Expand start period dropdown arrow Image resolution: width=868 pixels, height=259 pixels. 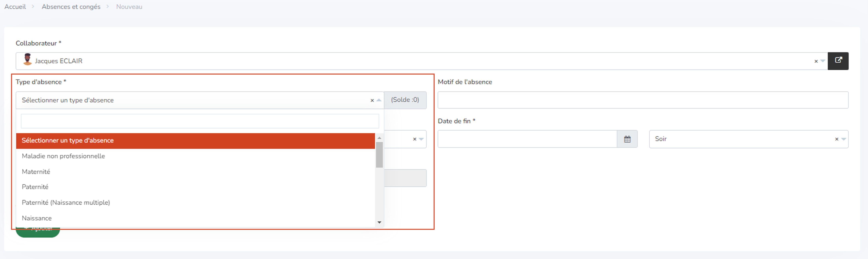click(421, 139)
